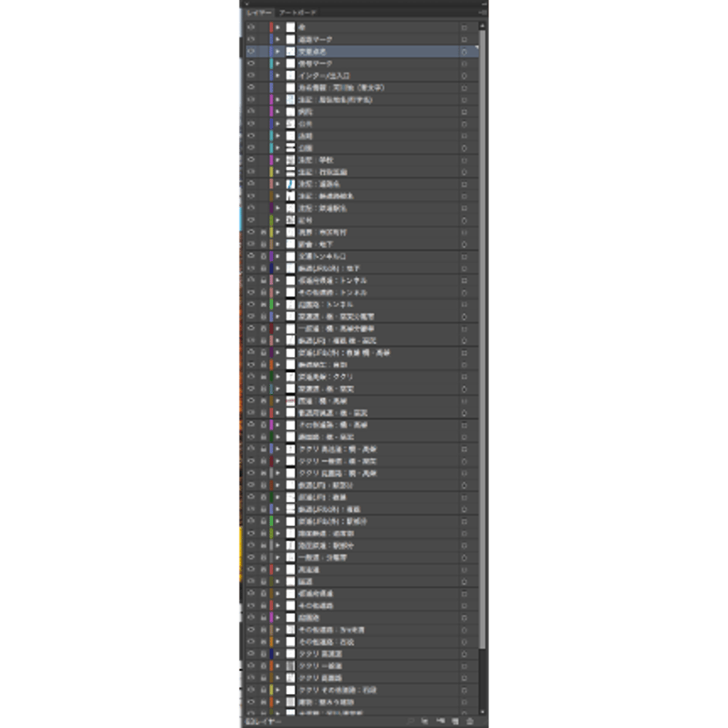
Task: Select the 一般道：分離帯 layer name
Action: pyautogui.click(x=322, y=557)
